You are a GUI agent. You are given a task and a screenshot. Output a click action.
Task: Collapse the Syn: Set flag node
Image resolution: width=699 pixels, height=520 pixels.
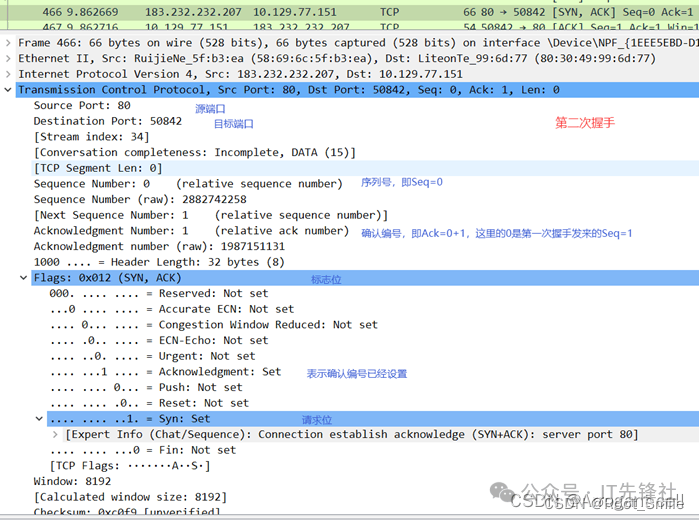tap(39, 419)
